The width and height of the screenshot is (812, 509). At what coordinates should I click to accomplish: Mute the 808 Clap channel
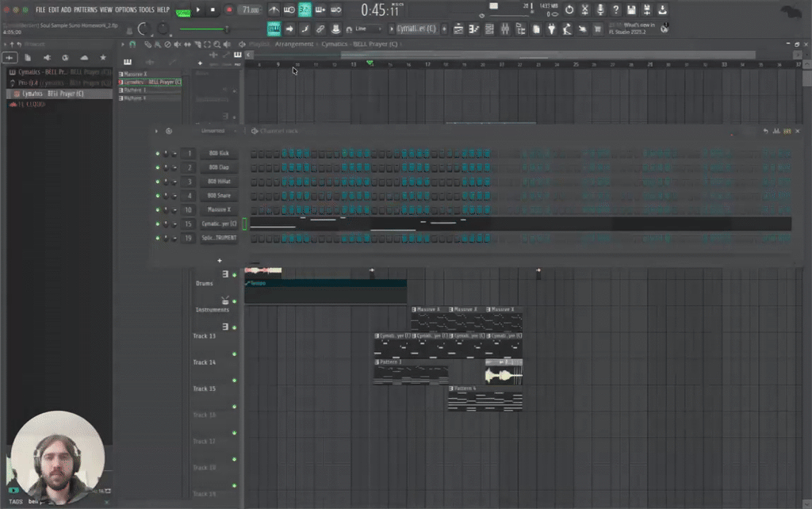[158, 168]
